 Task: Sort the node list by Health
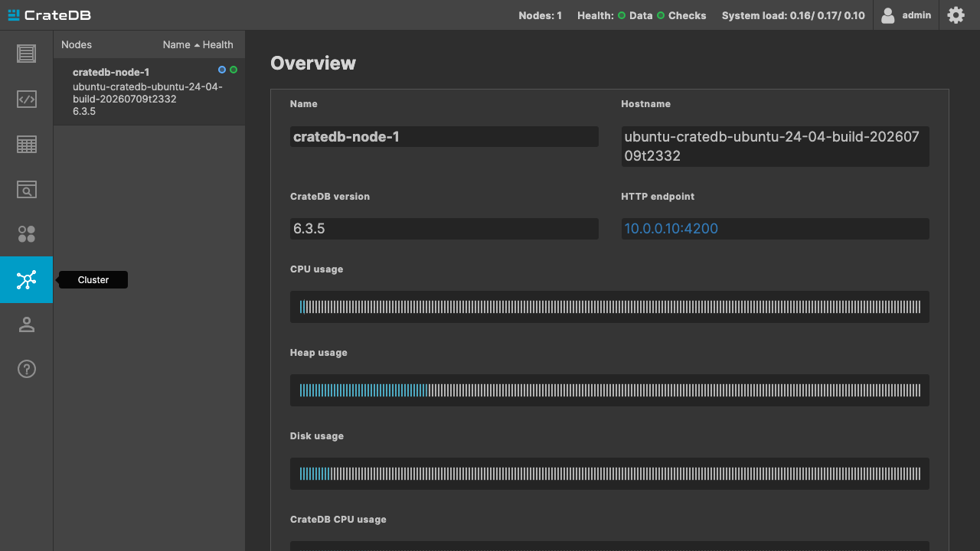point(218,44)
